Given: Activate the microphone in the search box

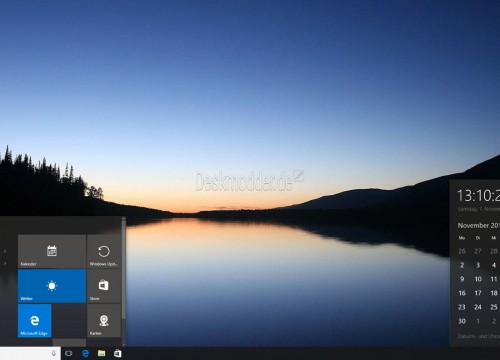Looking at the screenshot, I should tap(54, 353).
